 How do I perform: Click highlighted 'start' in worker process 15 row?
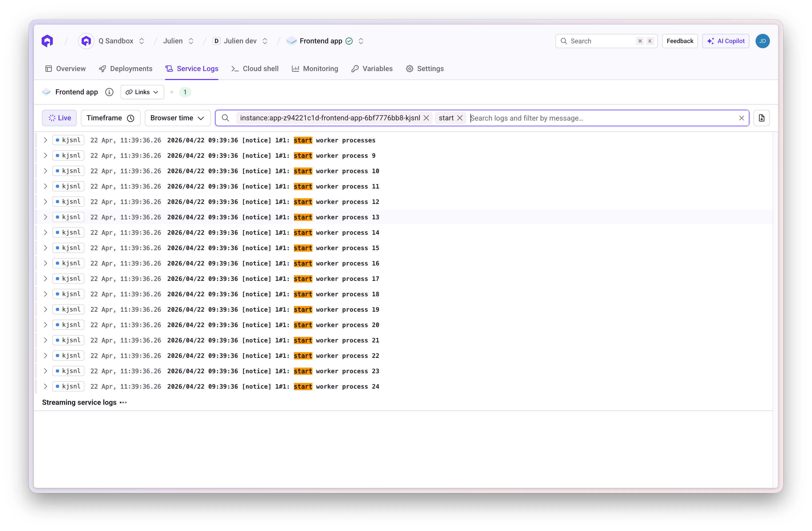[x=303, y=248]
